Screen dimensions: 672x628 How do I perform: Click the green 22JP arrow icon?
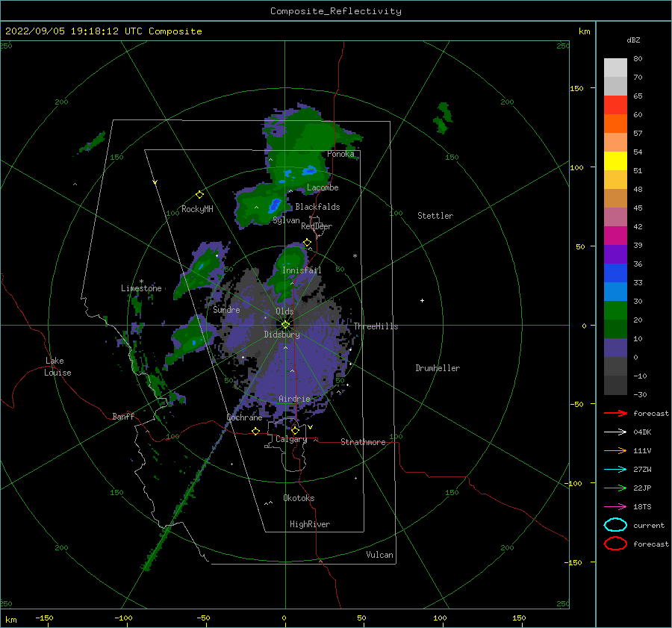click(615, 488)
